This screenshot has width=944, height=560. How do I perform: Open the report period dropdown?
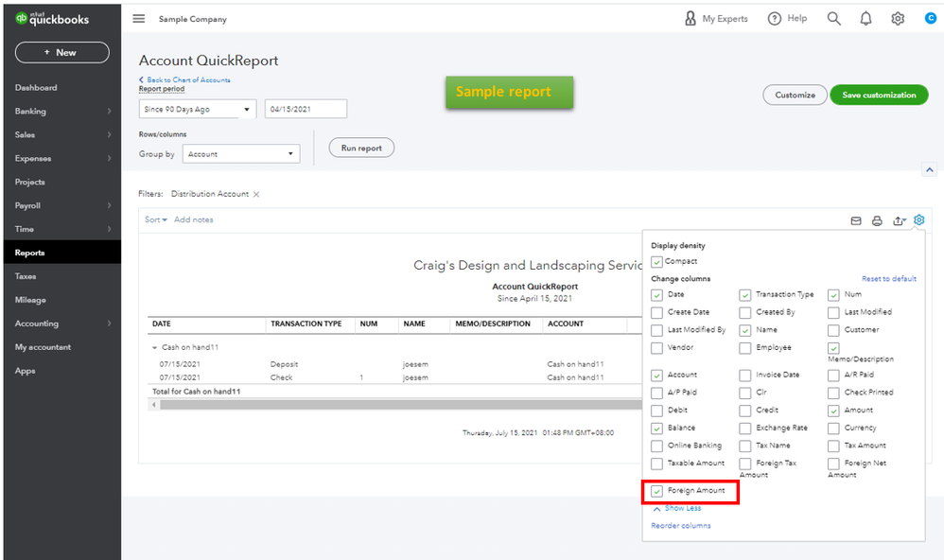[196, 109]
